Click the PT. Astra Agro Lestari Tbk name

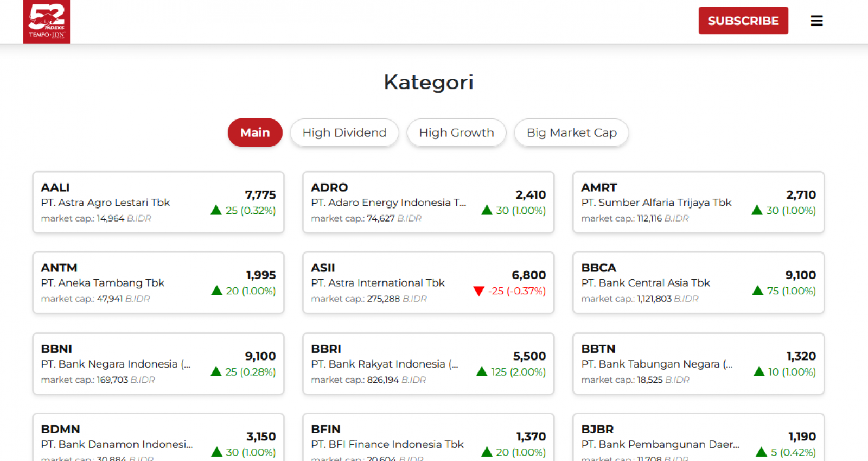click(105, 203)
